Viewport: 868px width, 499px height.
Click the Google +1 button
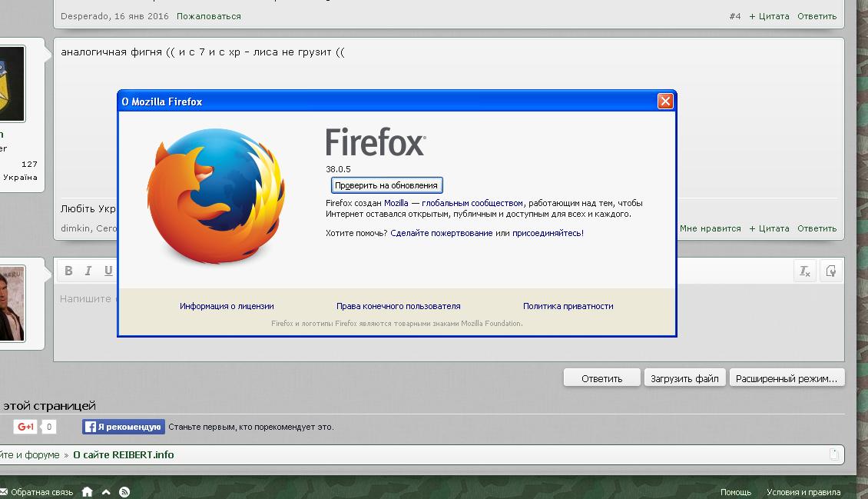[25, 427]
